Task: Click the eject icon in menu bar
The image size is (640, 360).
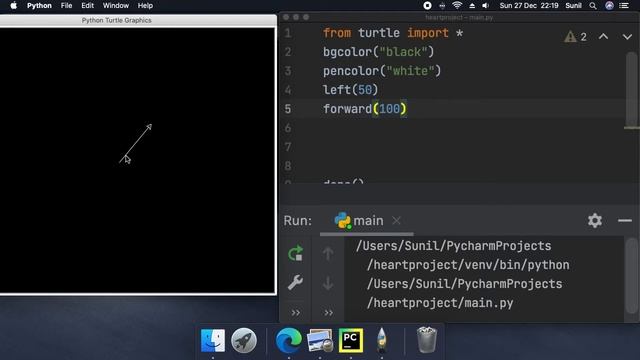Action: pyautogui.click(x=472, y=6)
